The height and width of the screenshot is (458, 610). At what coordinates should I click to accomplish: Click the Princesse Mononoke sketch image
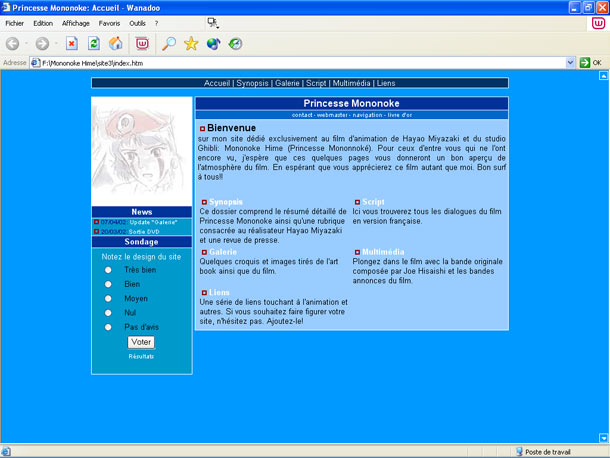click(x=142, y=151)
